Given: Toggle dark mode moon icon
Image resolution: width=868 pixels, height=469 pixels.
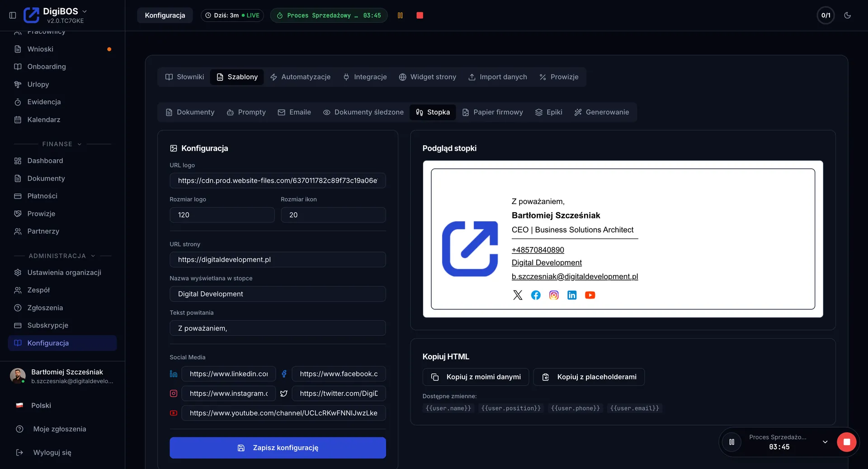Looking at the screenshot, I should [848, 15].
